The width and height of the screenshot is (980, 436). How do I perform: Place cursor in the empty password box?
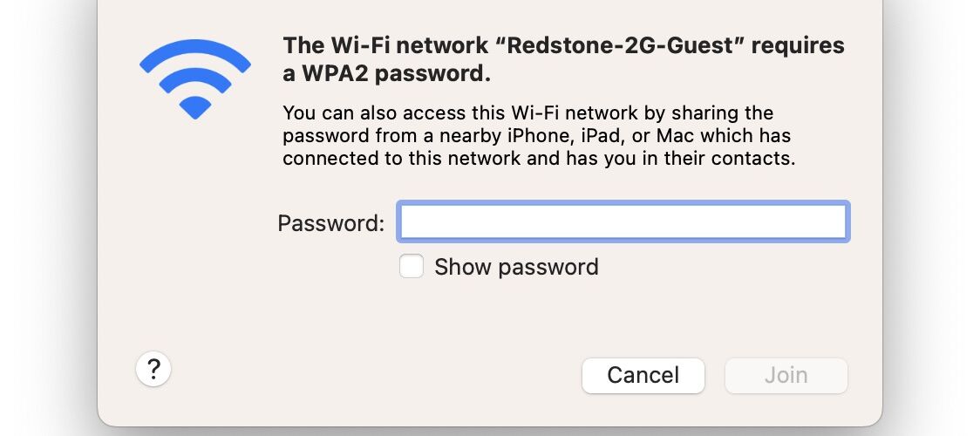(x=623, y=221)
